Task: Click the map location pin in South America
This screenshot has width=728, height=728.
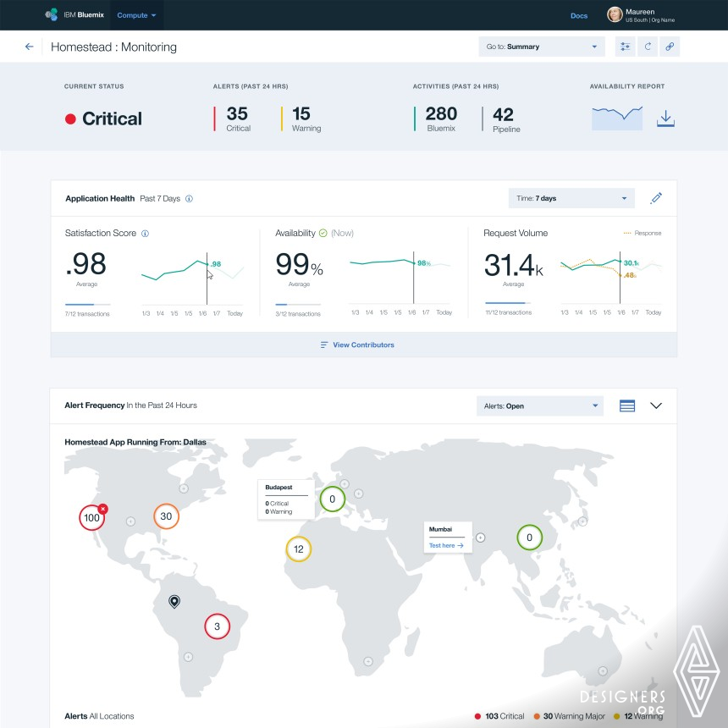Action: (x=174, y=601)
